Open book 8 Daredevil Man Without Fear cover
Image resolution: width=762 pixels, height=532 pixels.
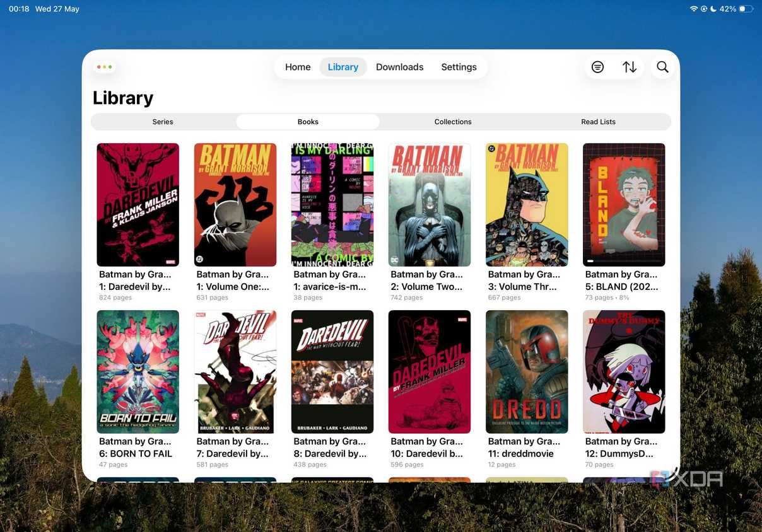332,372
